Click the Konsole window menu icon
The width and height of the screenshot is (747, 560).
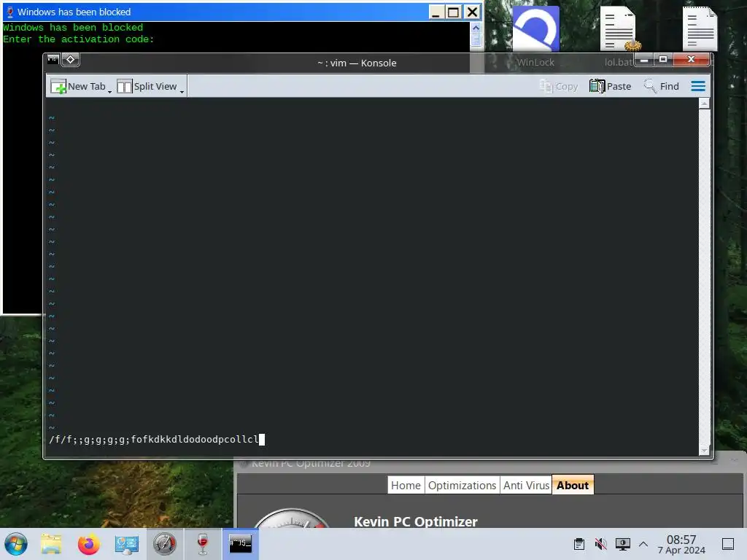coord(53,60)
